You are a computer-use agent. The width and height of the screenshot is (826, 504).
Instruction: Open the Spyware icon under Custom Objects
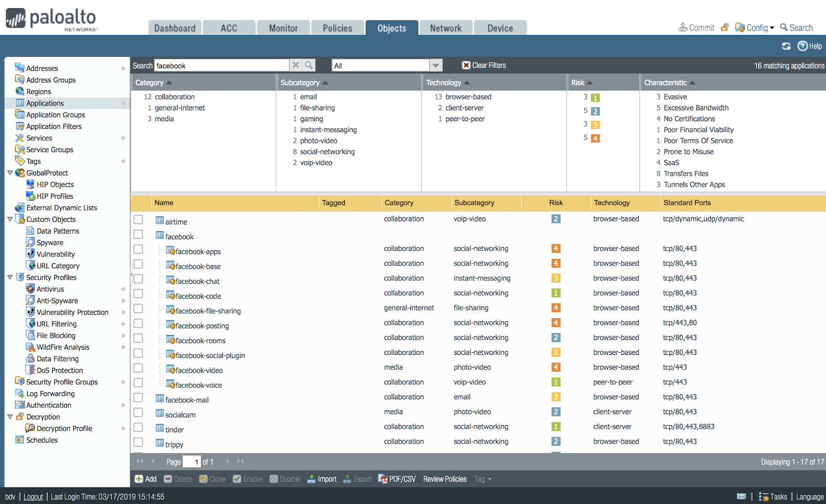[30, 242]
